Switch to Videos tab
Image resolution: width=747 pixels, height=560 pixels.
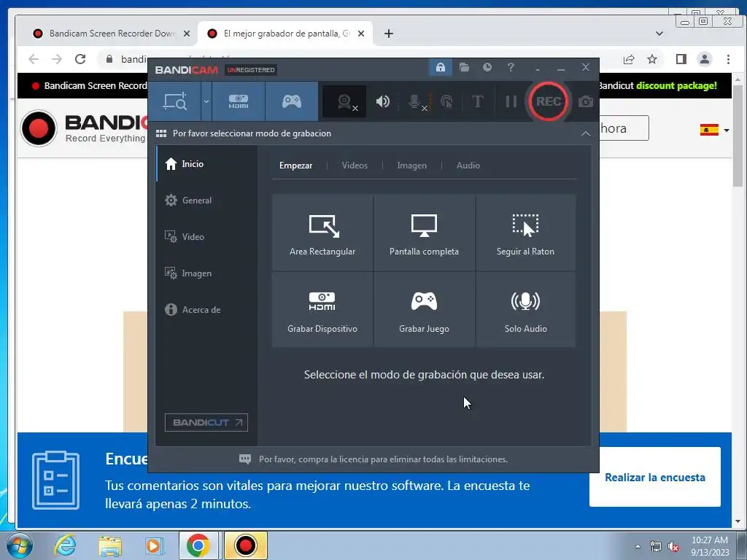355,166
